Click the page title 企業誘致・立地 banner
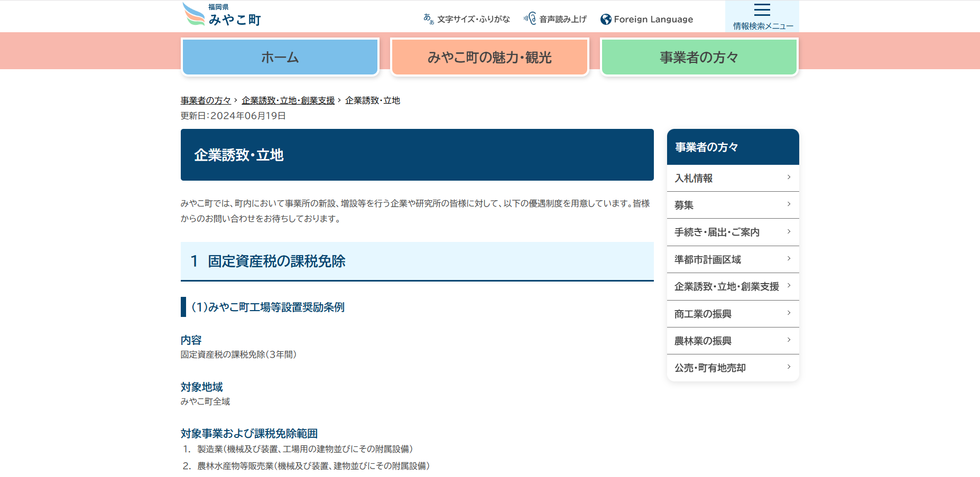980x477 pixels. pyautogui.click(x=417, y=155)
